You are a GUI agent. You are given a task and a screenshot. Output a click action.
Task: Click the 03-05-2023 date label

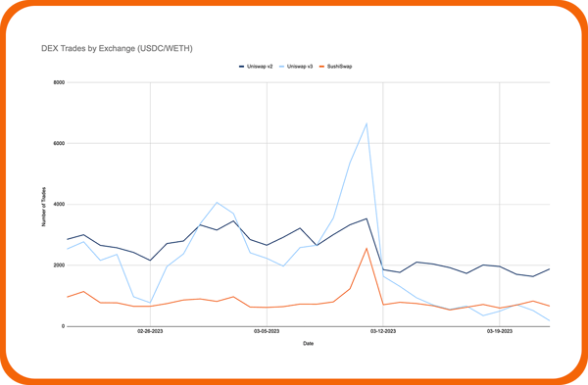pyautogui.click(x=267, y=331)
